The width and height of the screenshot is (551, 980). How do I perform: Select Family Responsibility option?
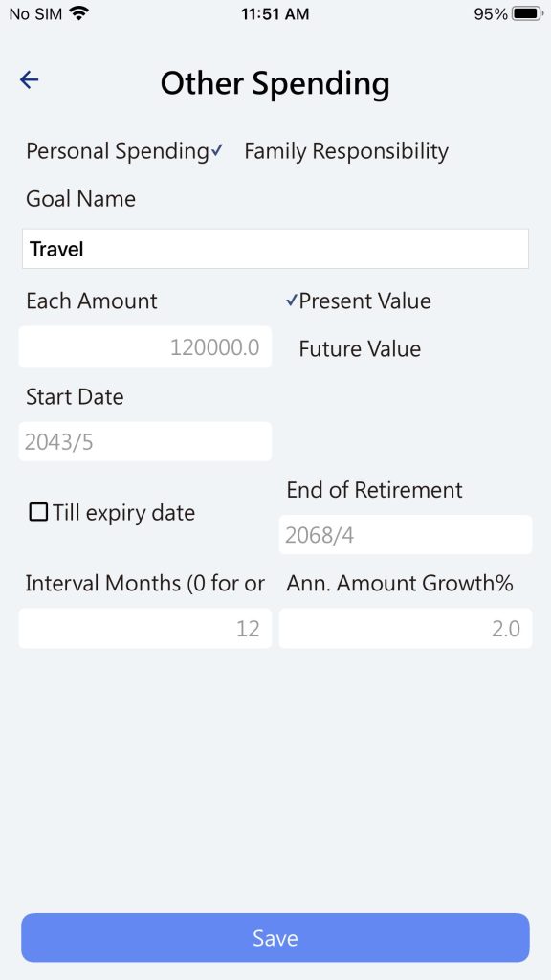pos(346,151)
